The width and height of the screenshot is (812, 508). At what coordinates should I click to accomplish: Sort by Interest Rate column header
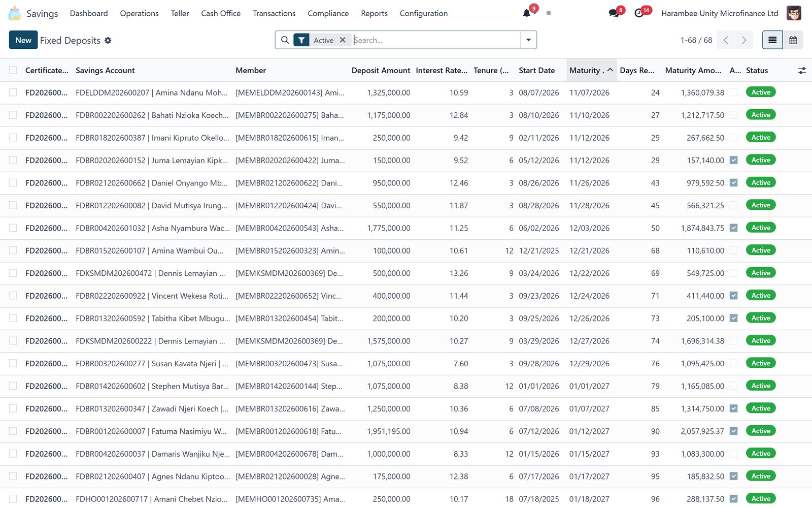click(x=442, y=71)
